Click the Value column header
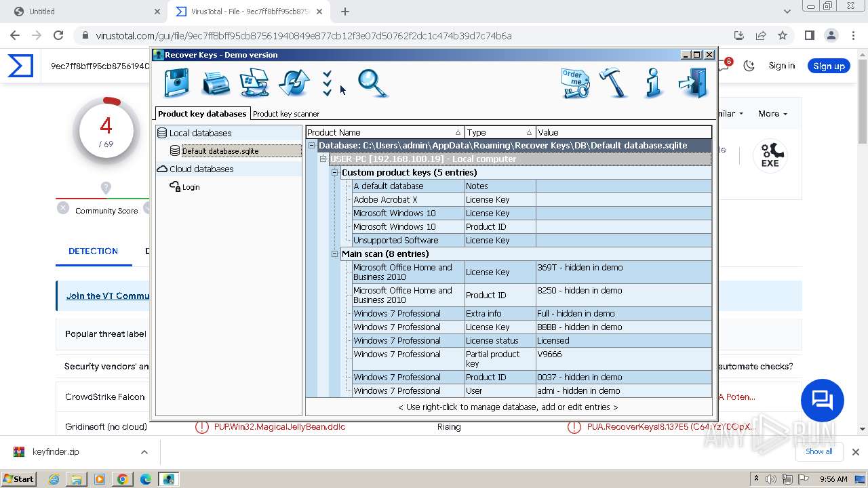 pyautogui.click(x=623, y=132)
